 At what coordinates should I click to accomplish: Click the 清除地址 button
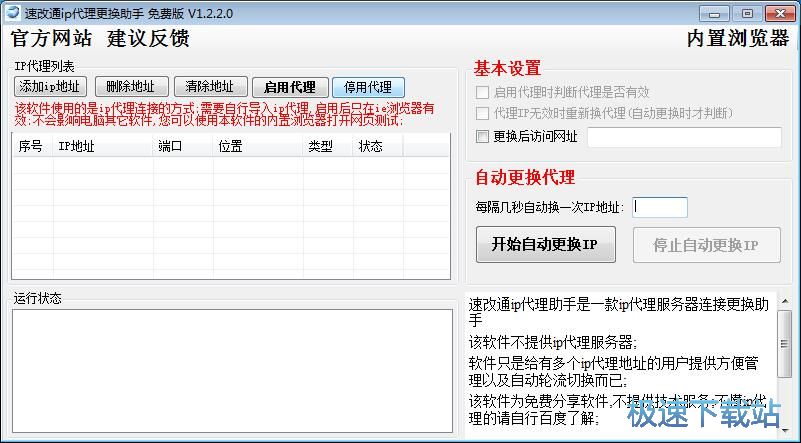[210, 86]
